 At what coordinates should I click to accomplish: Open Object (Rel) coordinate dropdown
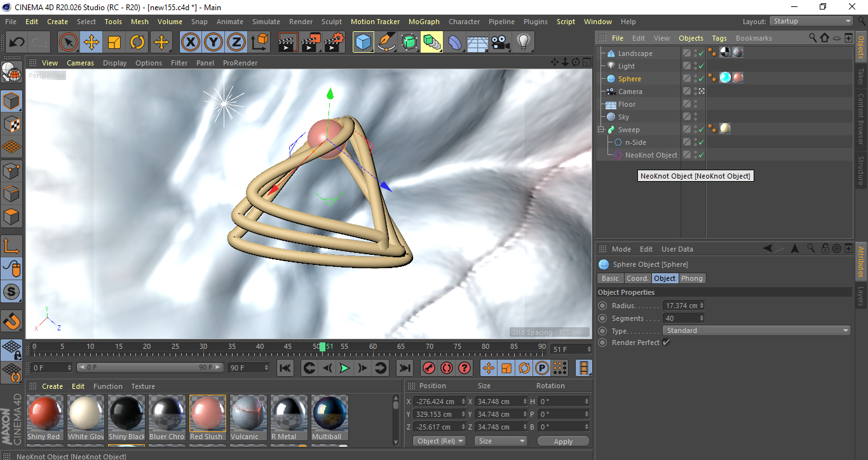tap(439, 441)
